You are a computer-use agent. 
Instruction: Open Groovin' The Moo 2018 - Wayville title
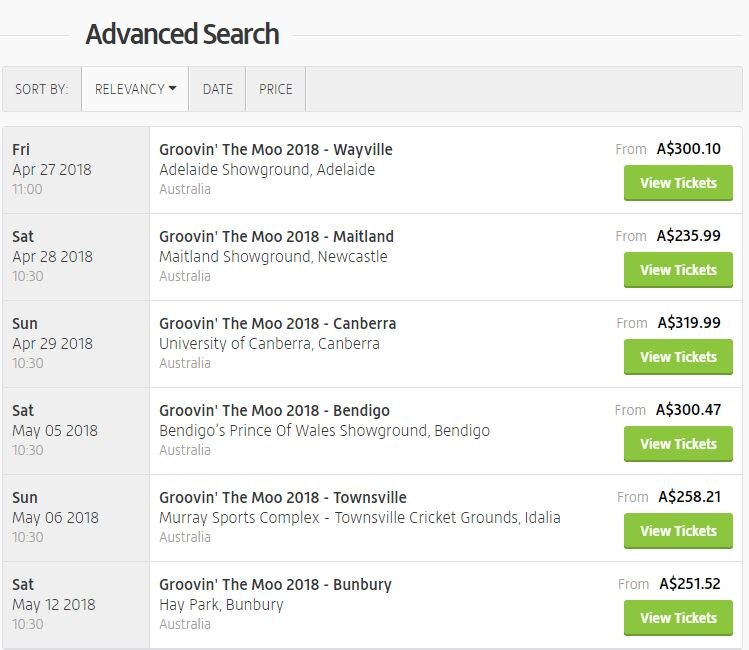pyautogui.click(x=276, y=150)
